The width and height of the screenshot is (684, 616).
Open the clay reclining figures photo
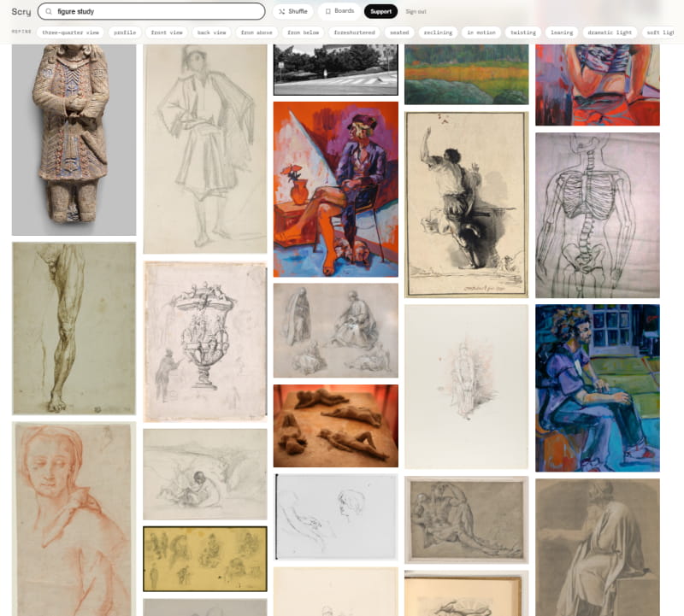[x=335, y=426]
